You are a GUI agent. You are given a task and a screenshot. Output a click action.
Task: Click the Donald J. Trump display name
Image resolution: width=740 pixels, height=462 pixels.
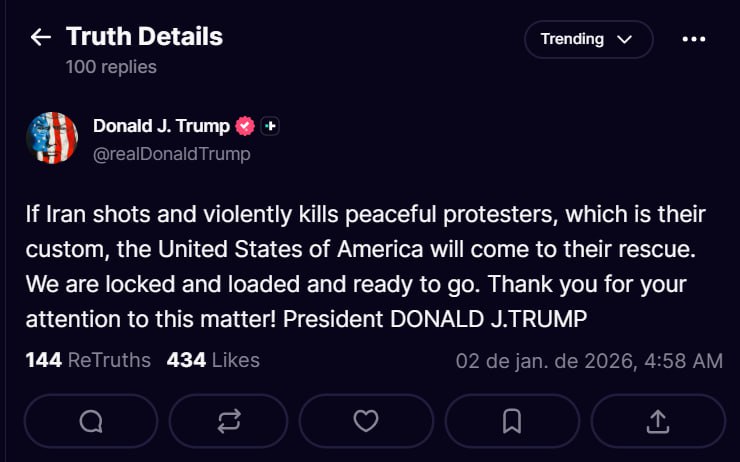(x=161, y=126)
